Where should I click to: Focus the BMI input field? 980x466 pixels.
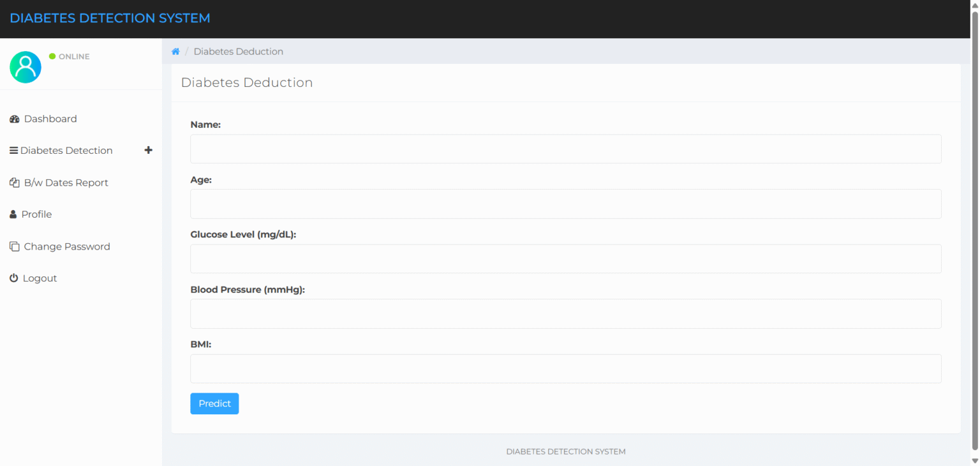[565, 368]
